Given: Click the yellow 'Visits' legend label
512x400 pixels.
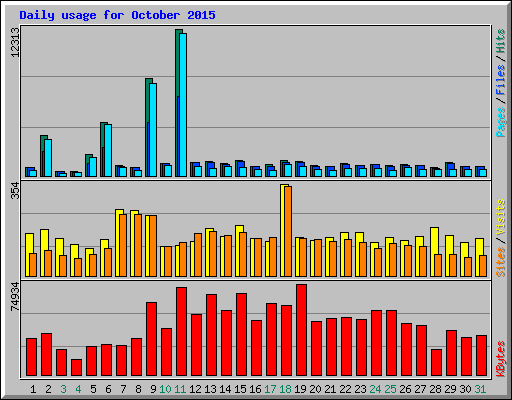Looking at the screenshot, I should (500, 218).
